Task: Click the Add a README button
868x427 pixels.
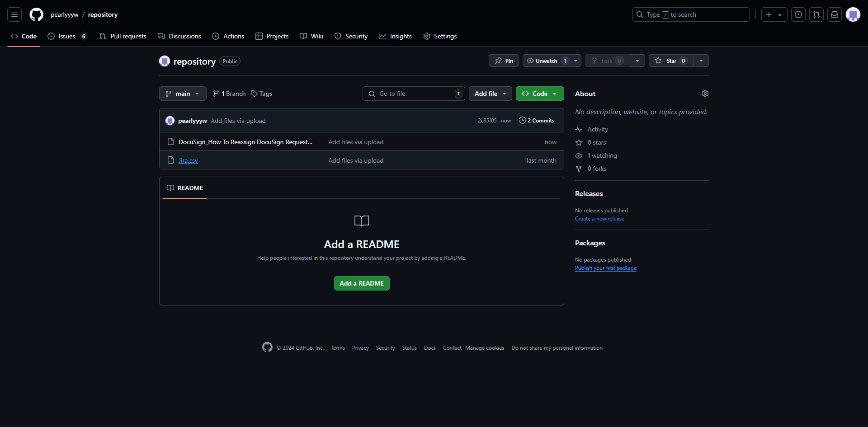Action: click(362, 283)
